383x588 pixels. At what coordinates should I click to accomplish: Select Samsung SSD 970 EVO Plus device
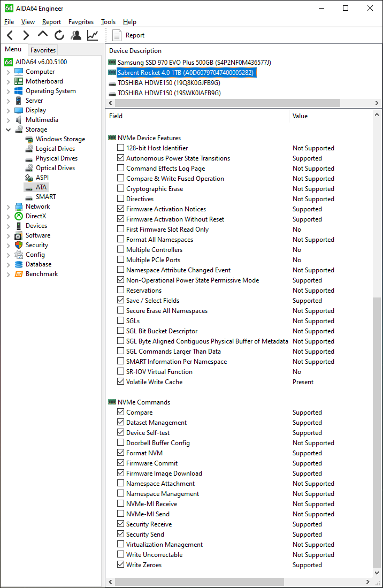pos(194,62)
